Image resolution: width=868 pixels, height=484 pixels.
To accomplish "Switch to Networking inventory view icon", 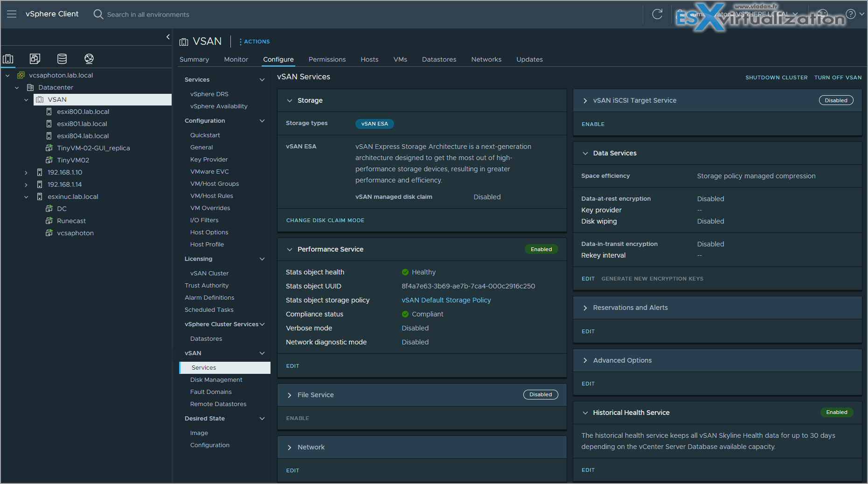I will 89,58.
